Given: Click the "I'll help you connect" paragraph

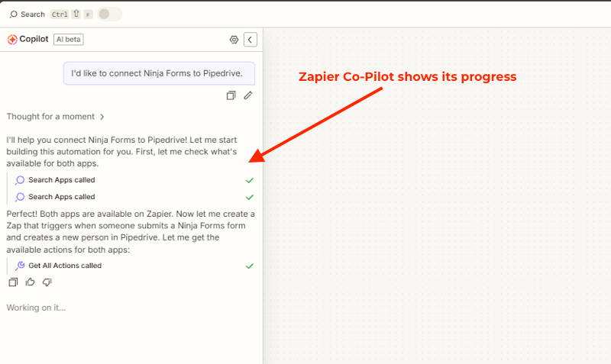Looking at the screenshot, I should coord(121,151).
